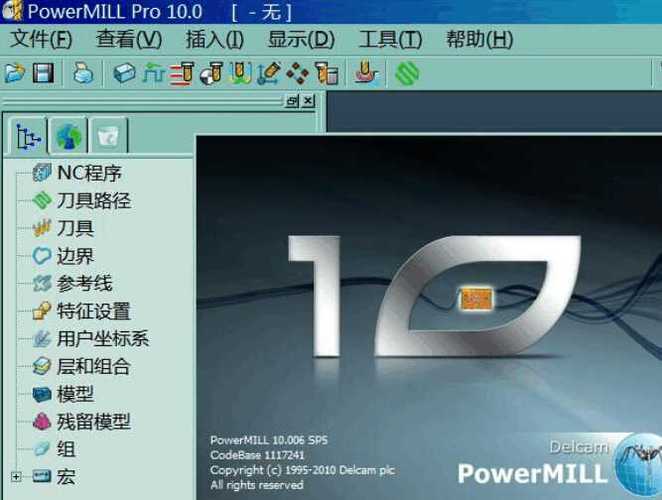Click the tool Start and End Point icon

click(x=211, y=73)
